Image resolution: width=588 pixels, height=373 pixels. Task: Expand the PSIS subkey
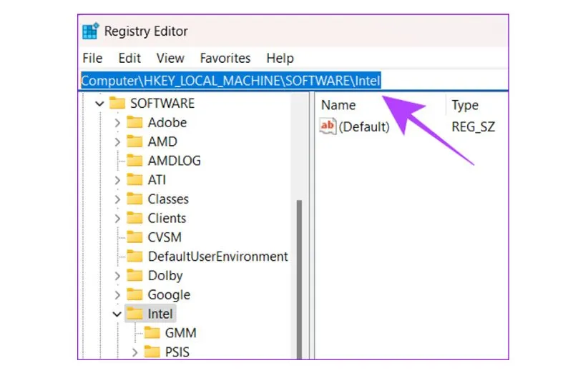click(134, 352)
